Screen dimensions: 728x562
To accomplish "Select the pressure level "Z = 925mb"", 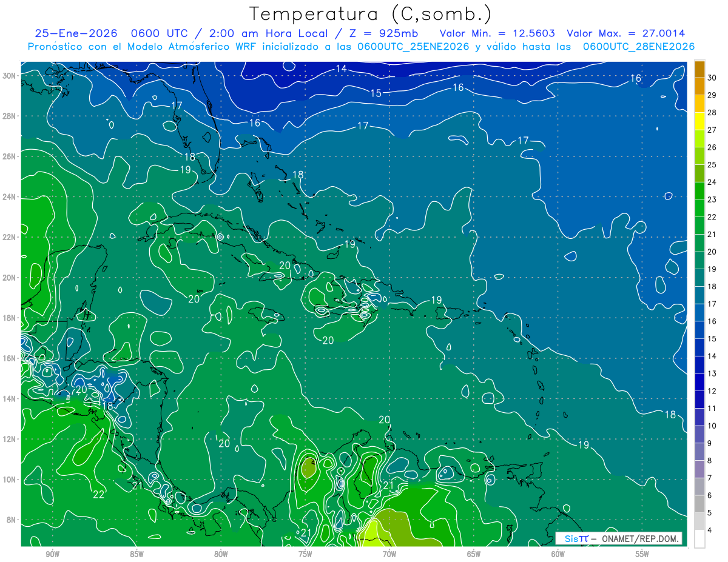I will (x=381, y=33).
